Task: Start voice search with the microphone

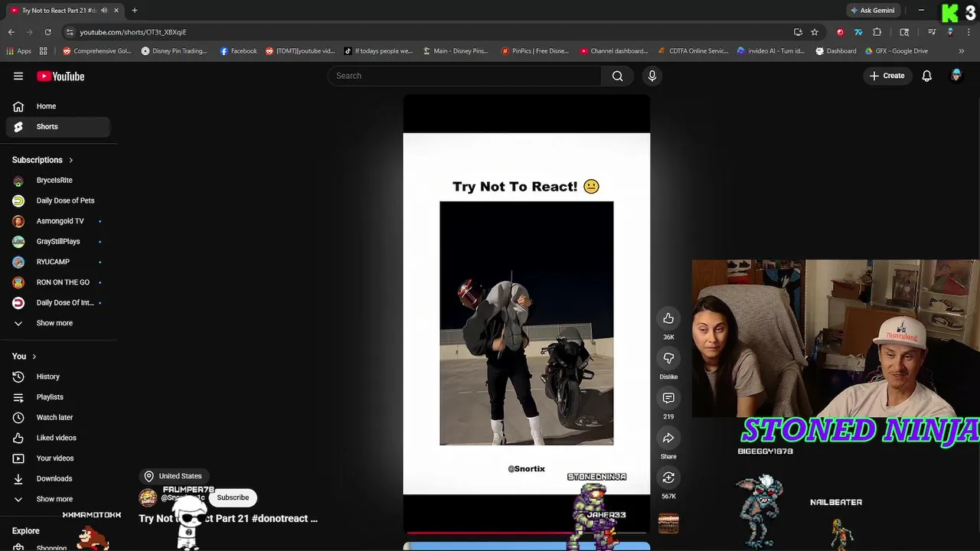Action: coord(652,76)
